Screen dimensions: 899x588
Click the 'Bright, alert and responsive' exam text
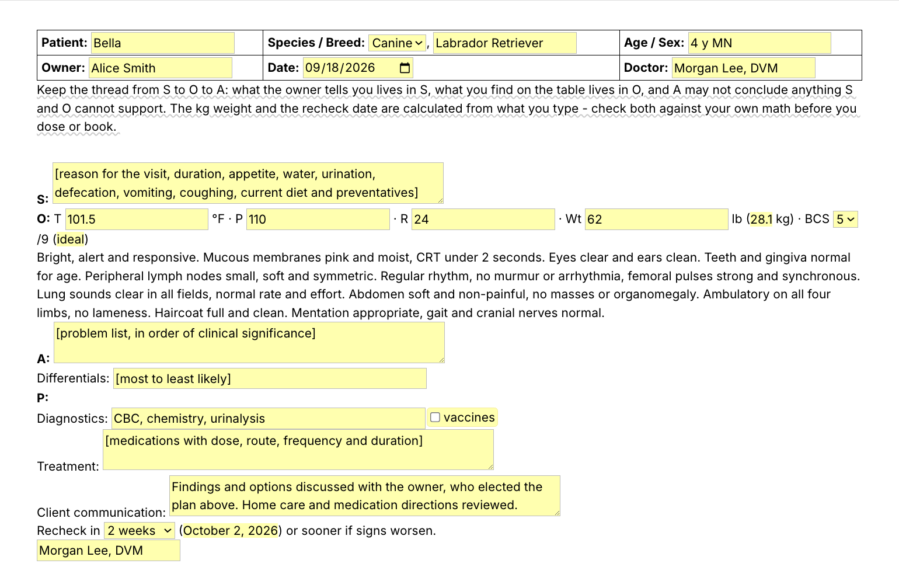tap(117, 258)
